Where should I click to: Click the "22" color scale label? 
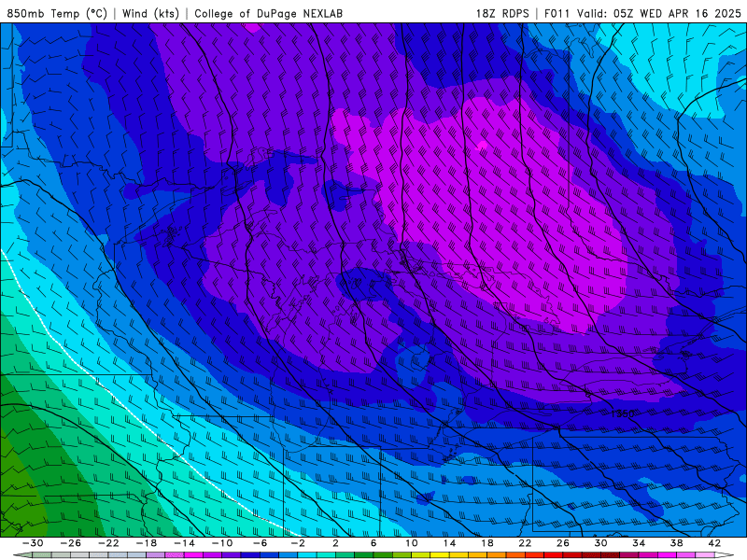525,543
